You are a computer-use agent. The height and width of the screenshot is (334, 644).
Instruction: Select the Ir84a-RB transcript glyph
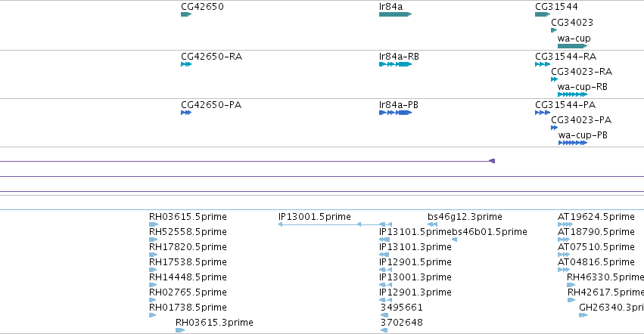click(x=395, y=64)
